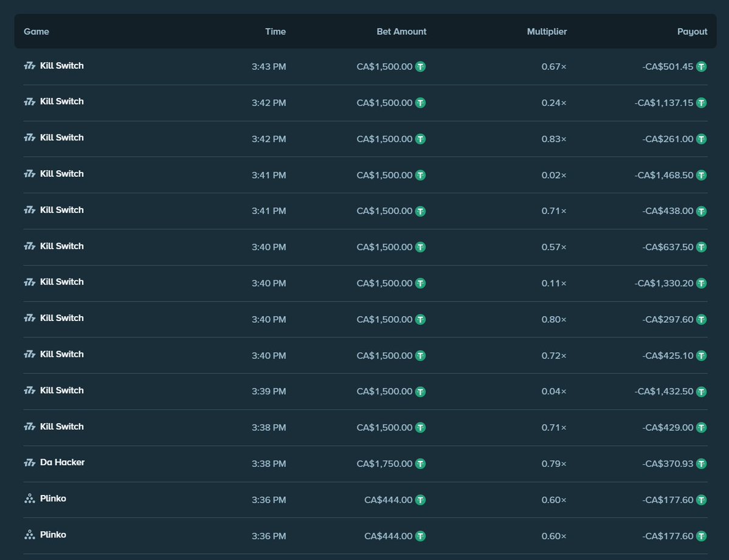
Task: Open Kill Switch link in the -CA$429.00 row
Action: coord(62,426)
